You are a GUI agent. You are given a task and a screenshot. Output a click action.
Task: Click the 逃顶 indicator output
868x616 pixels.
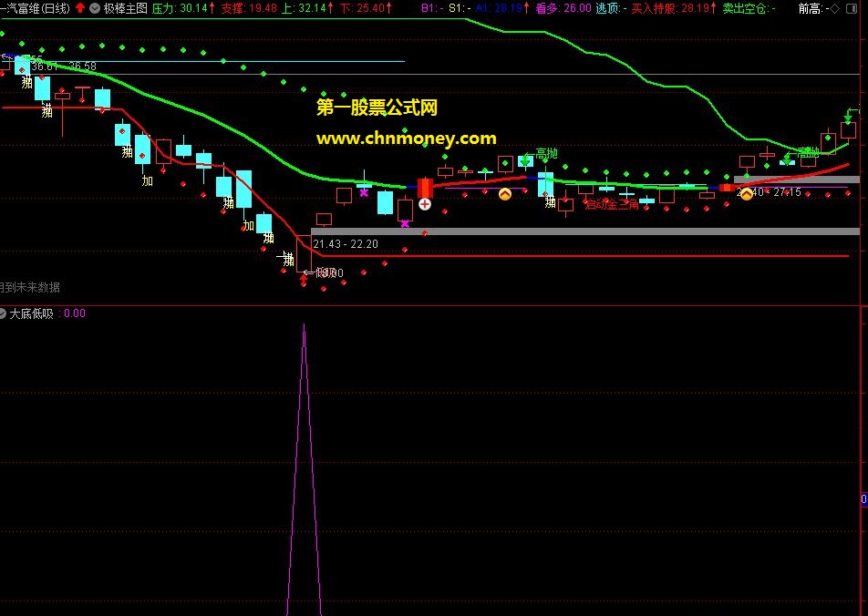click(611, 8)
